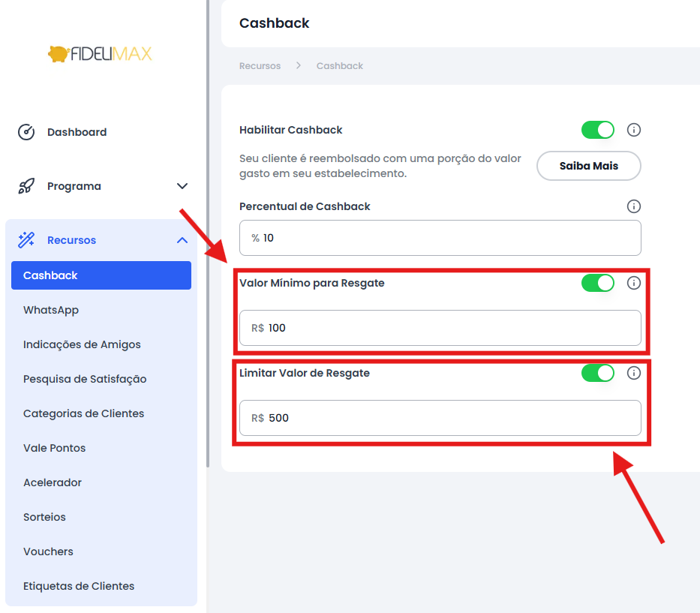Click the breadcrumb arrow after Recursos
Screen dimensions: 700x613
(298, 65)
